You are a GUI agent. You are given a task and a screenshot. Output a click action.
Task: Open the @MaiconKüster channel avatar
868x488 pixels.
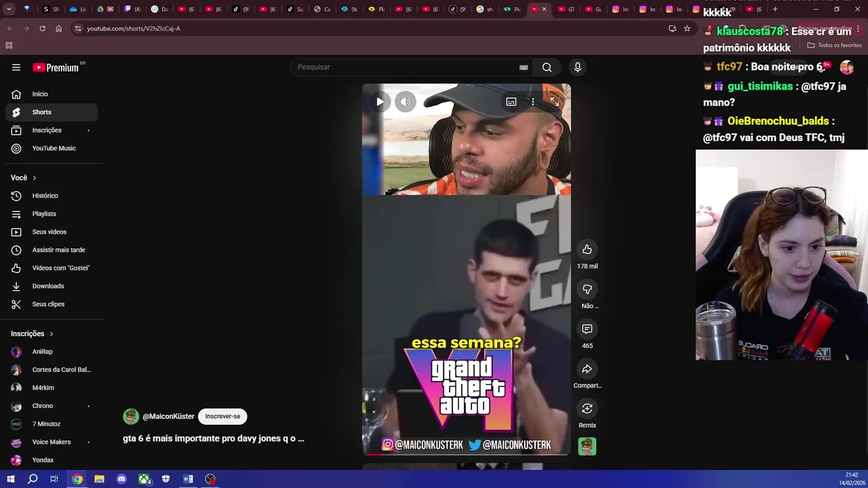click(x=131, y=416)
